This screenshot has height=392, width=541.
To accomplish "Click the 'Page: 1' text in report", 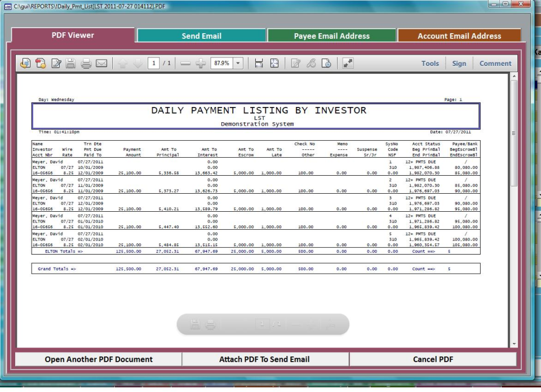I will [x=453, y=100].
